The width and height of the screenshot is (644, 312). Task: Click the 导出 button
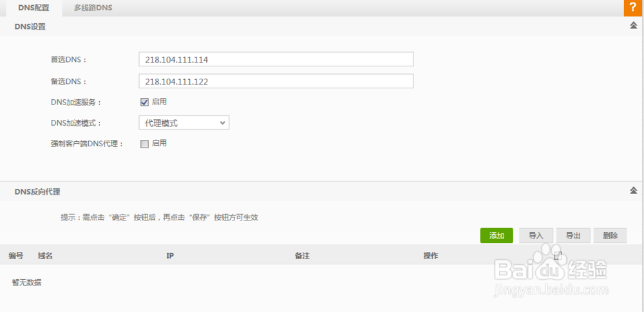coord(573,235)
